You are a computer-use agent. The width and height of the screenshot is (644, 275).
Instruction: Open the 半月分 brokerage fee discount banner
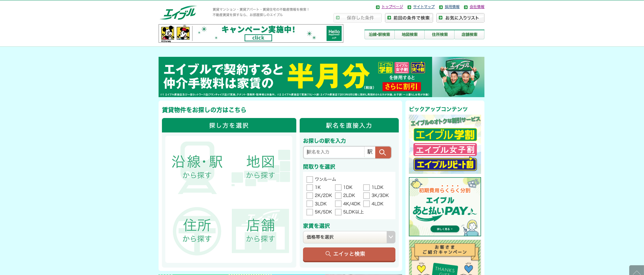321,77
